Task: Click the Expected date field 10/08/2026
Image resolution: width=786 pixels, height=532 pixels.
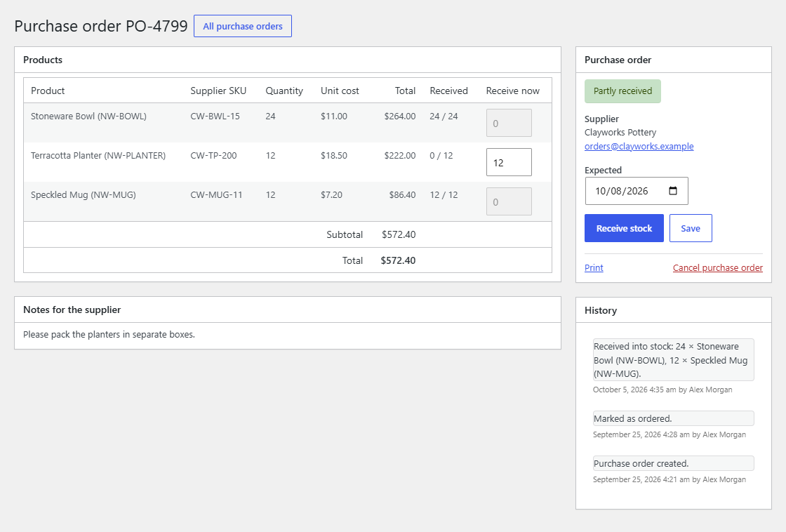Action: 637,191
